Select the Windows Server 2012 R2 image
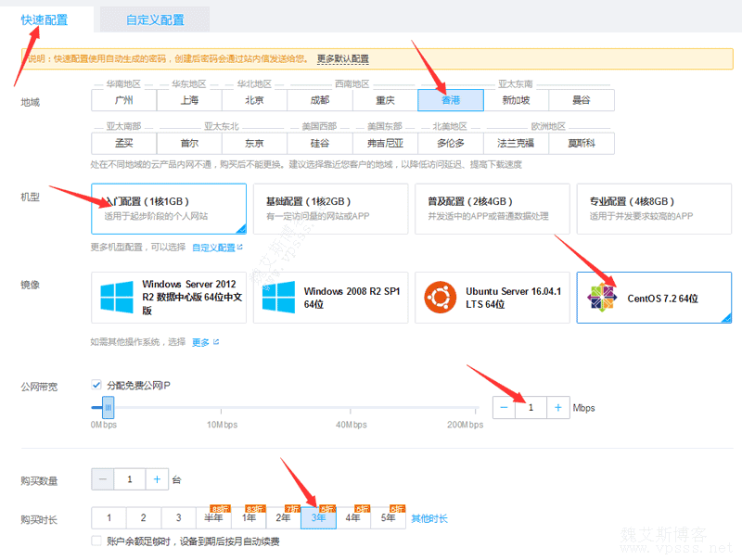The height and width of the screenshot is (560, 742). (169, 298)
